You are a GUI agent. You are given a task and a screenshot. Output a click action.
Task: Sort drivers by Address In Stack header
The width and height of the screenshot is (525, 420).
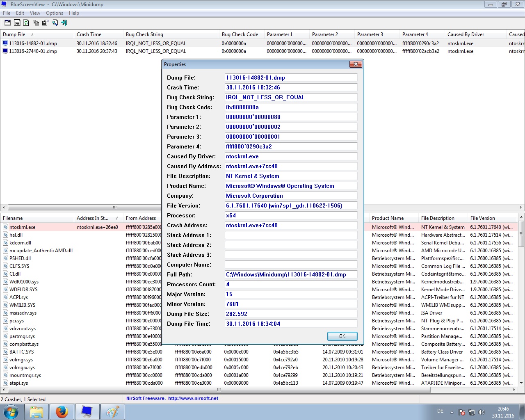coord(98,218)
